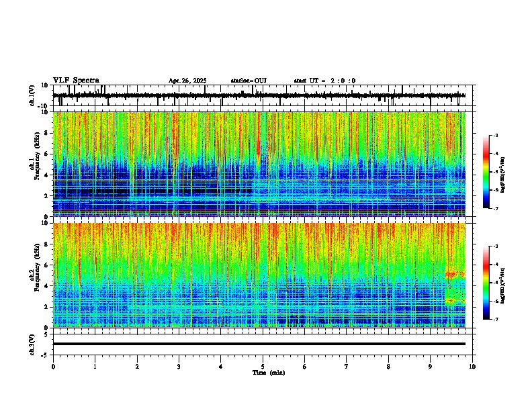Image resolution: width=532 pixels, height=411 pixels.
Task: Click time axis tick label "7"
Action: [347, 367]
